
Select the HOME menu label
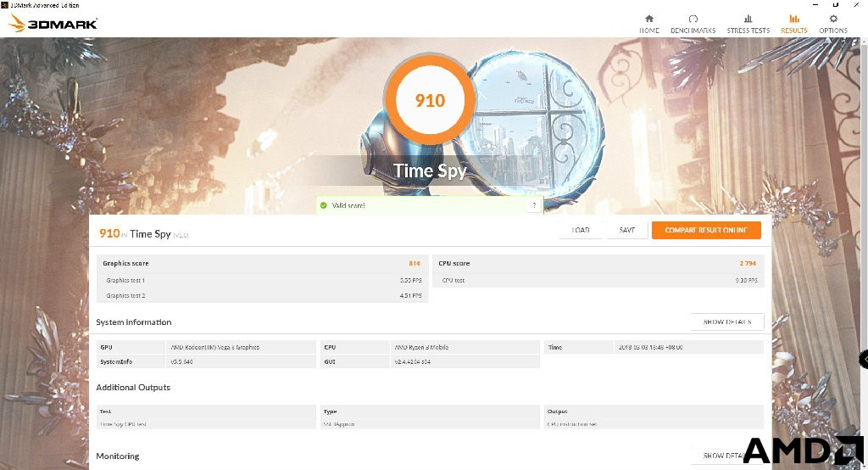(648, 31)
